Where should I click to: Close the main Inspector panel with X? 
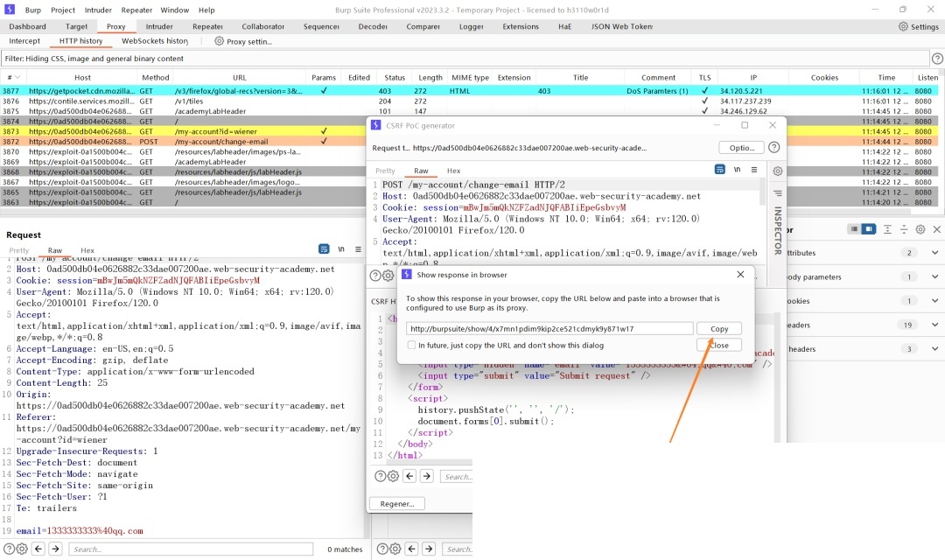pos(936,229)
